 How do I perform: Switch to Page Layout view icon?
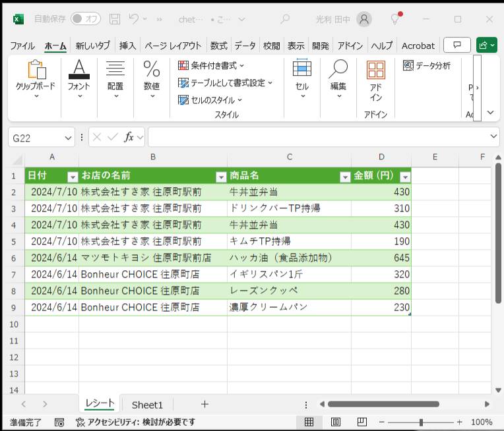[336, 422]
